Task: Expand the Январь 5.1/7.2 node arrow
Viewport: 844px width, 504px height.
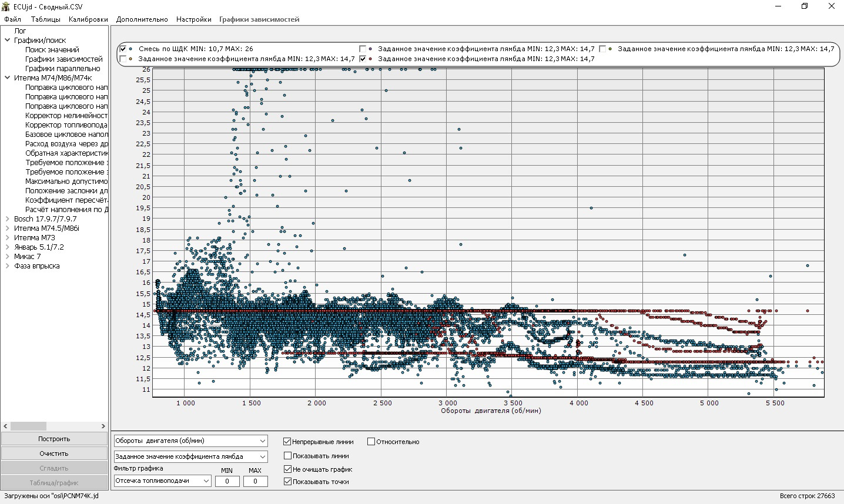Action: click(x=8, y=247)
